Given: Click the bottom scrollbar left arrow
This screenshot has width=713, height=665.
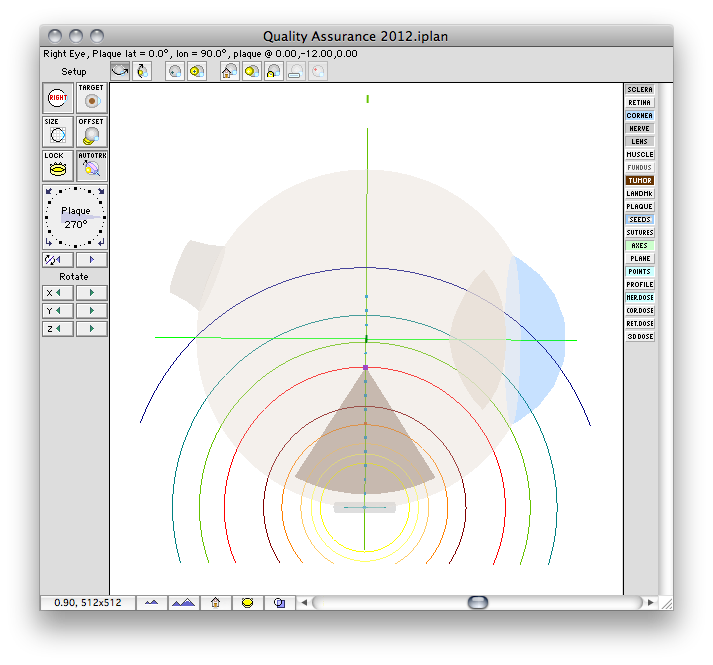Looking at the screenshot, I should tap(304, 603).
